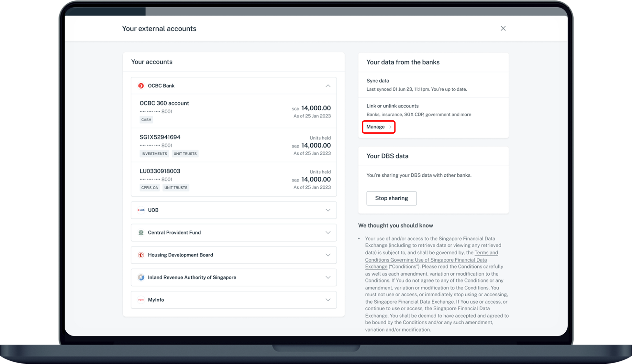Image resolution: width=632 pixels, height=364 pixels.
Task: Click the MyInfo logo icon
Action: point(141,300)
